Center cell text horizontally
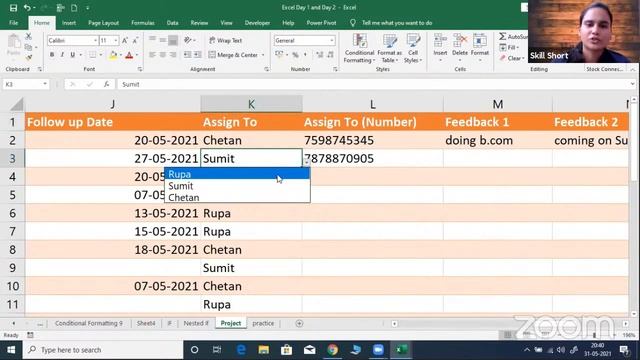Viewport: 640px width, 360px height. pos(162,55)
